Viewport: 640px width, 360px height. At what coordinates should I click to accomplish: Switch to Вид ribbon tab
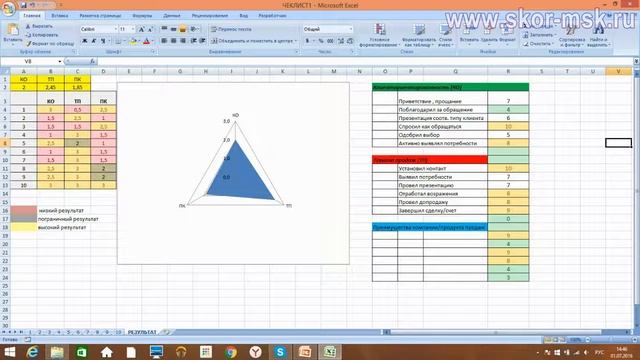coord(244,16)
